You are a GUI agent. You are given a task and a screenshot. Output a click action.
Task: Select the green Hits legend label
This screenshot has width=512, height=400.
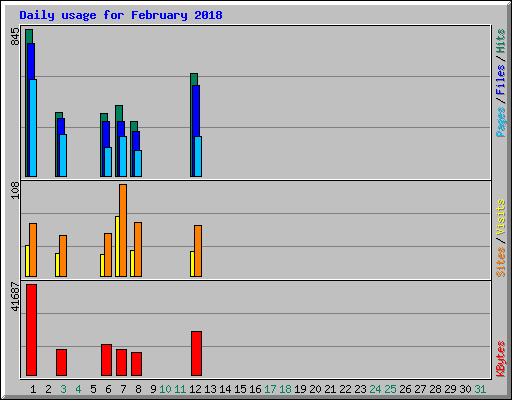click(500, 41)
